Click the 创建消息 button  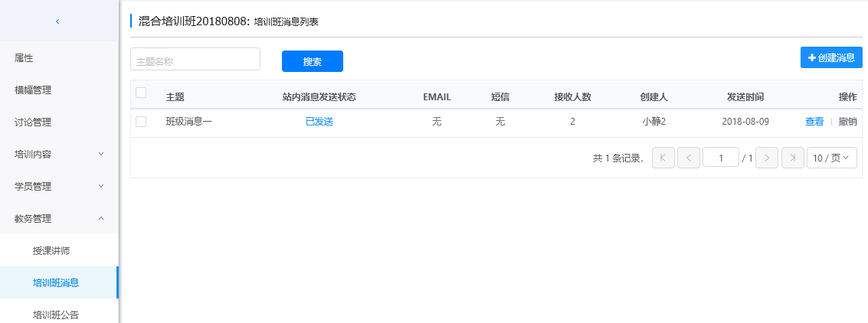coord(831,57)
